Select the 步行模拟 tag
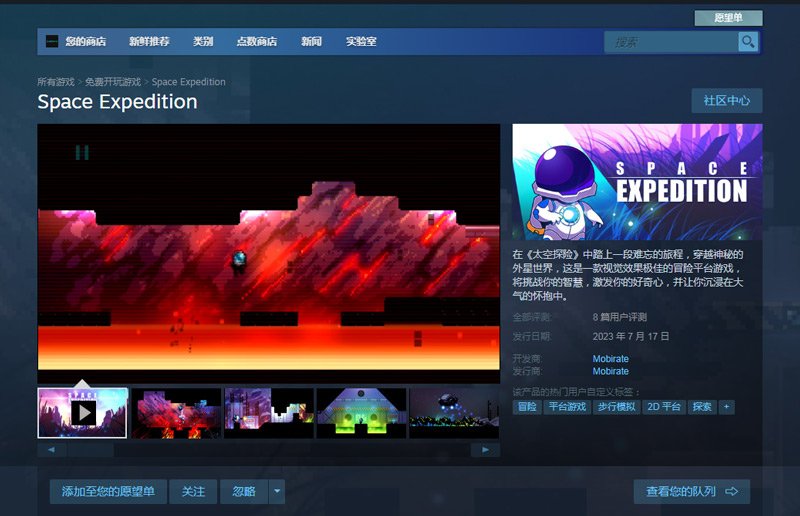 click(x=616, y=407)
